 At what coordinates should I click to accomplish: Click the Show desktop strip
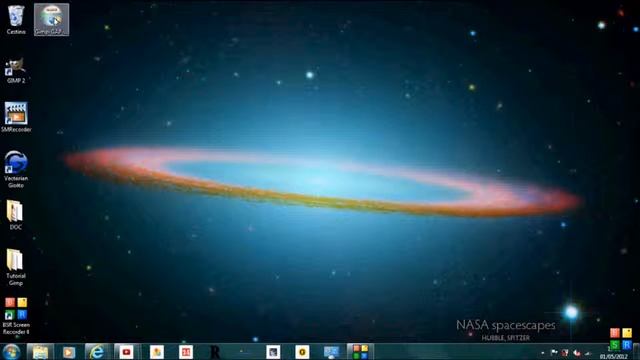point(637,352)
